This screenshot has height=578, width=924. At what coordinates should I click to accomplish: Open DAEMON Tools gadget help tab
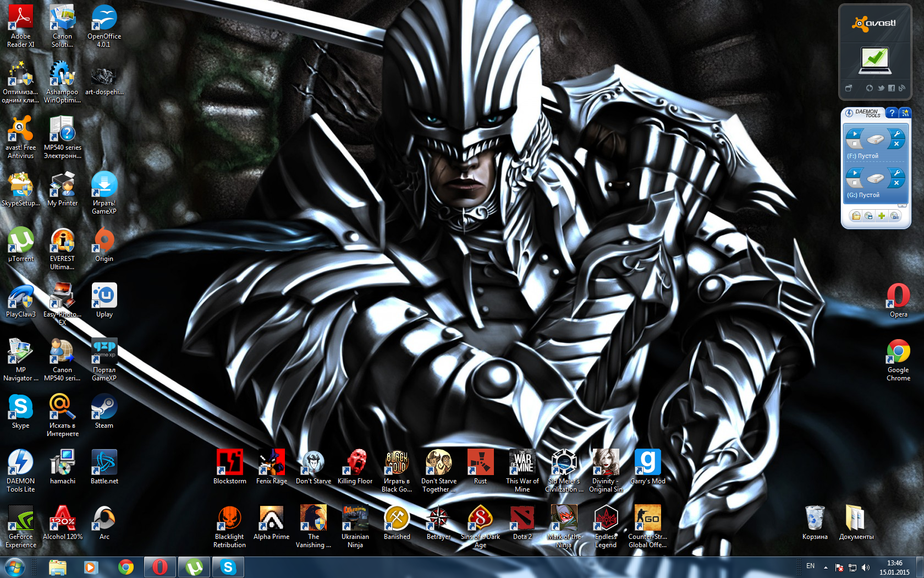(x=892, y=113)
